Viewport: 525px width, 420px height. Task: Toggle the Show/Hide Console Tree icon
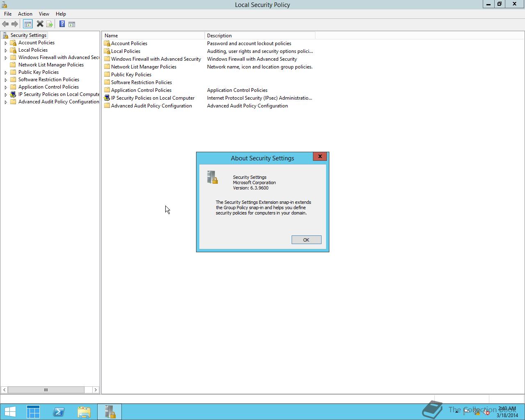(27, 24)
